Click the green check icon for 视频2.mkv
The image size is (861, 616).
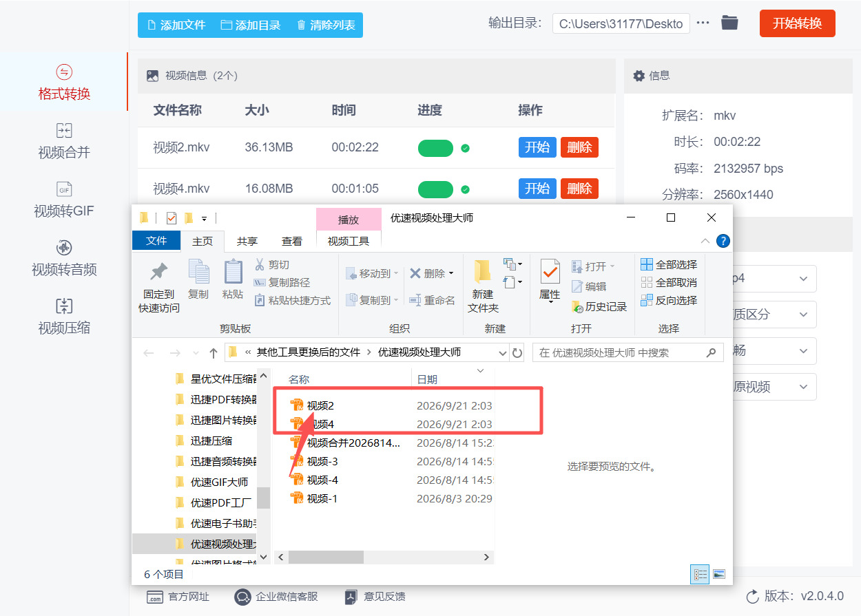[465, 148]
